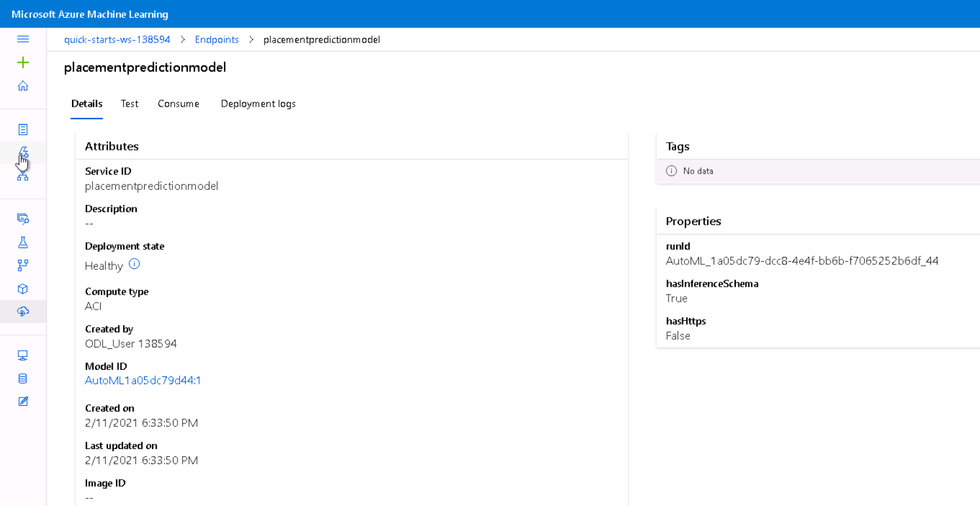Open Experiments flask icon

(23, 242)
